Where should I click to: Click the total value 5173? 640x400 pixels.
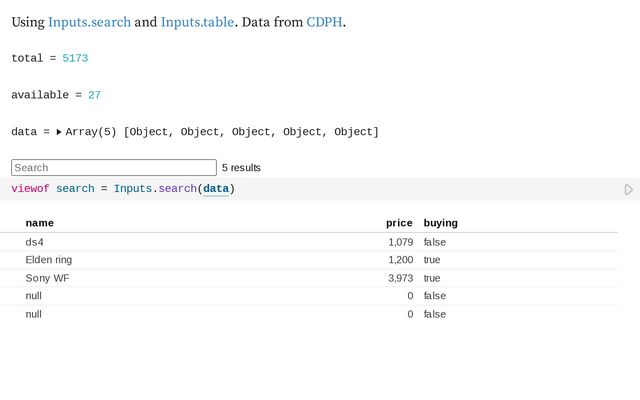tap(75, 58)
